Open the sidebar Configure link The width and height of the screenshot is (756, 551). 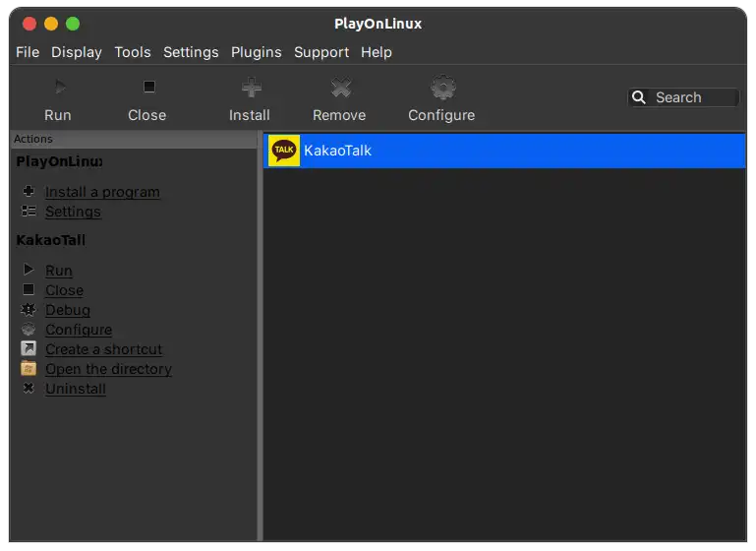click(x=79, y=330)
